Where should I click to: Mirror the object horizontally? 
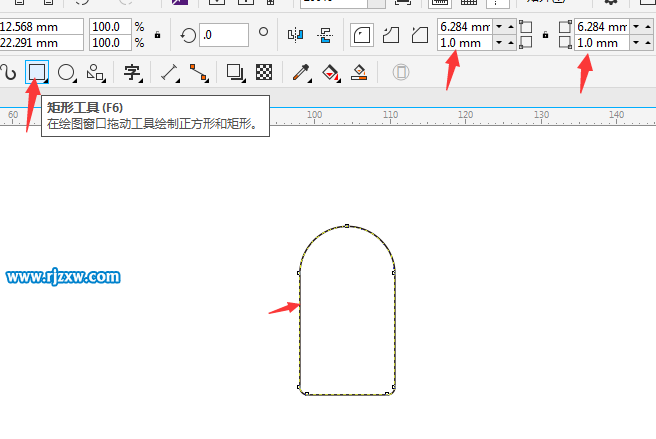coord(295,35)
